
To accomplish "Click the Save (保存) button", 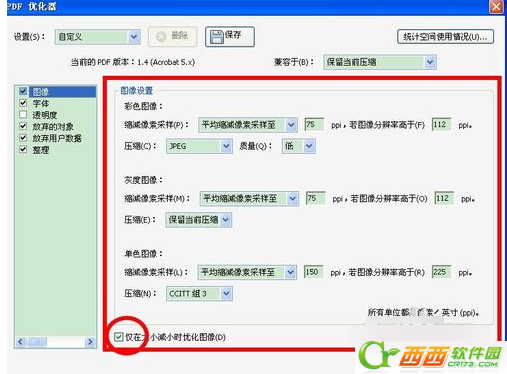I will 230,36.
